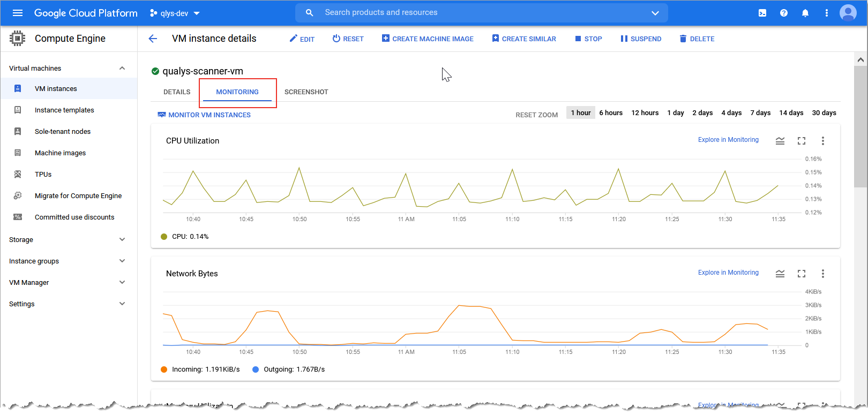
Task: Toggle legend icon on CPU Utilization chart
Action: click(x=780, y=141)
